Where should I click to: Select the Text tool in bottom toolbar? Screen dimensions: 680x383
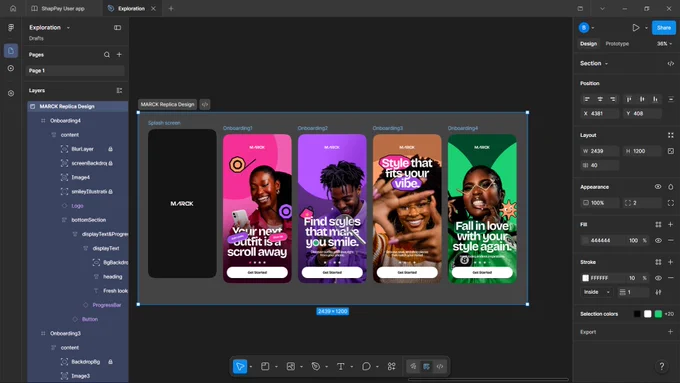[x=341, y=367]
